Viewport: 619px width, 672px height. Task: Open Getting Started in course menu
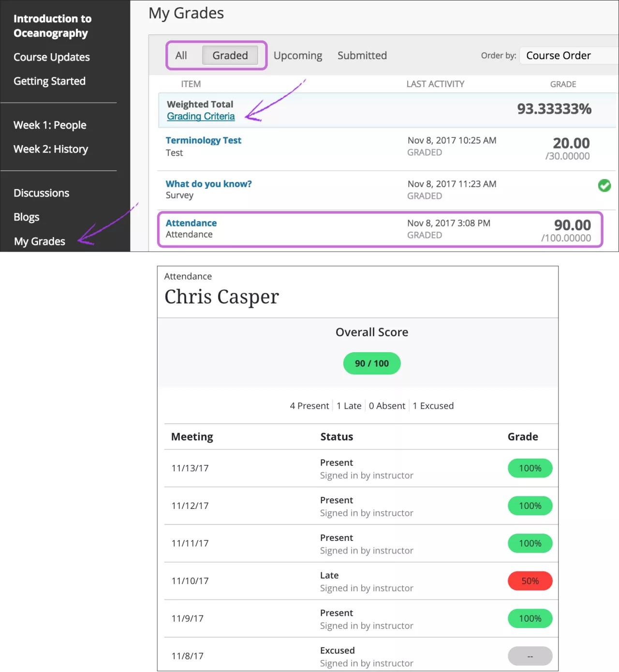49,81
